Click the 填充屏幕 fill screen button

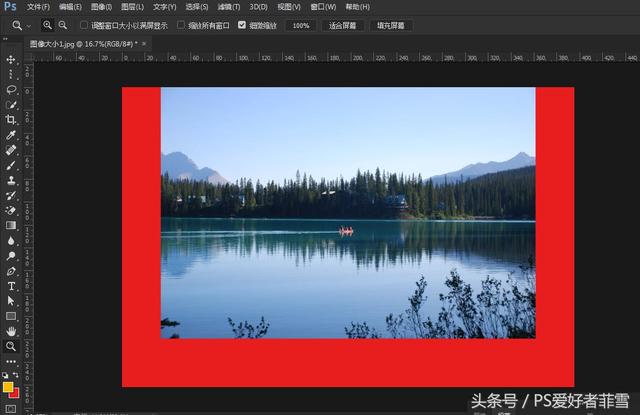click(391, 26)
